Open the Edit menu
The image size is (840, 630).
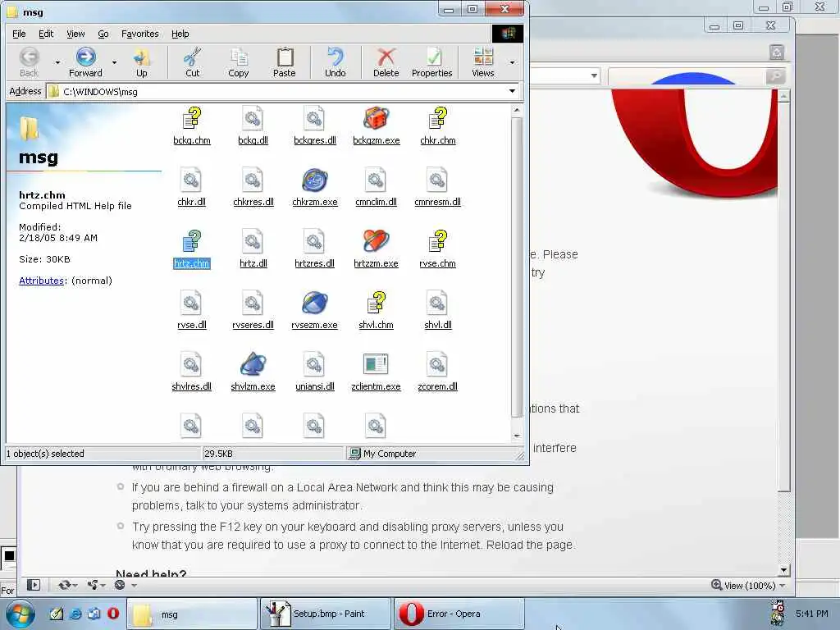[x=46, y=34]
